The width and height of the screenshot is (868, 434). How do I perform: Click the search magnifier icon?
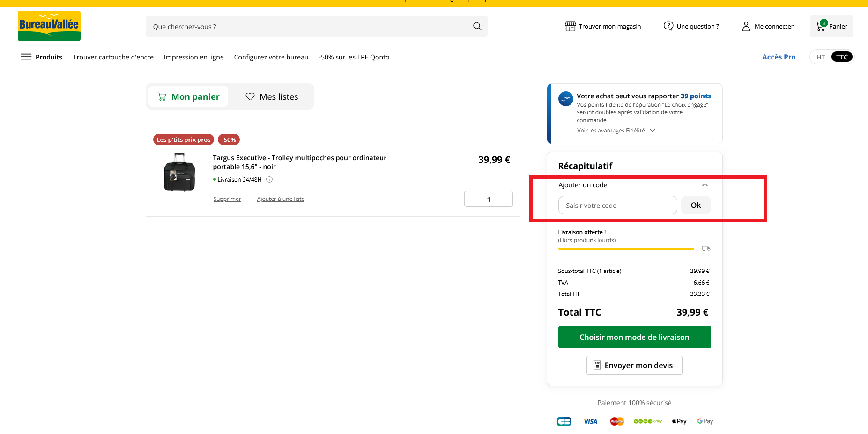coord(477,26)
